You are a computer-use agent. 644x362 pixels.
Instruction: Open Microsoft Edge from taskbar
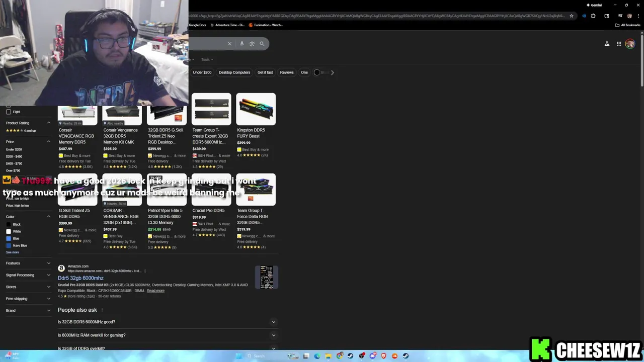point(317,356)
